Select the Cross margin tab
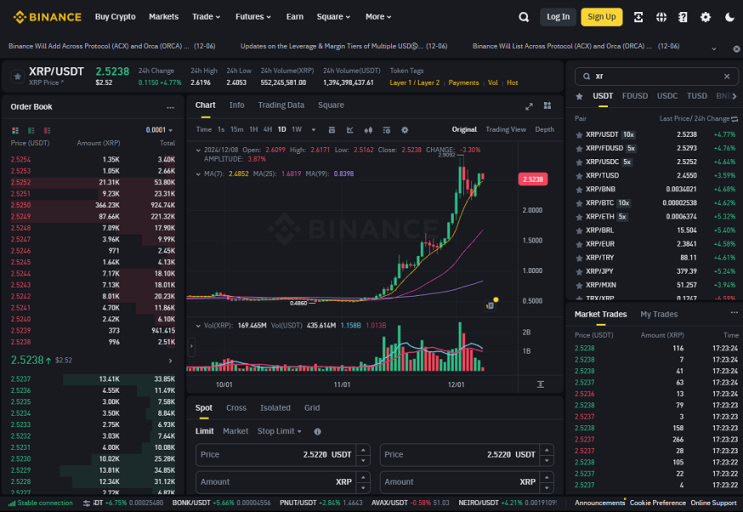743x512 pixels. [x=236, y=408]
